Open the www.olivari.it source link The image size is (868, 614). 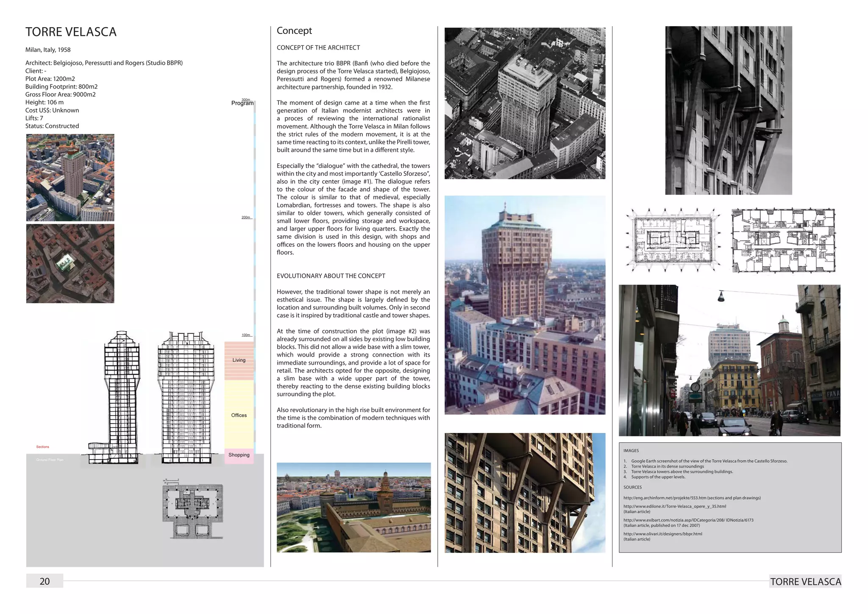point(663,534)
